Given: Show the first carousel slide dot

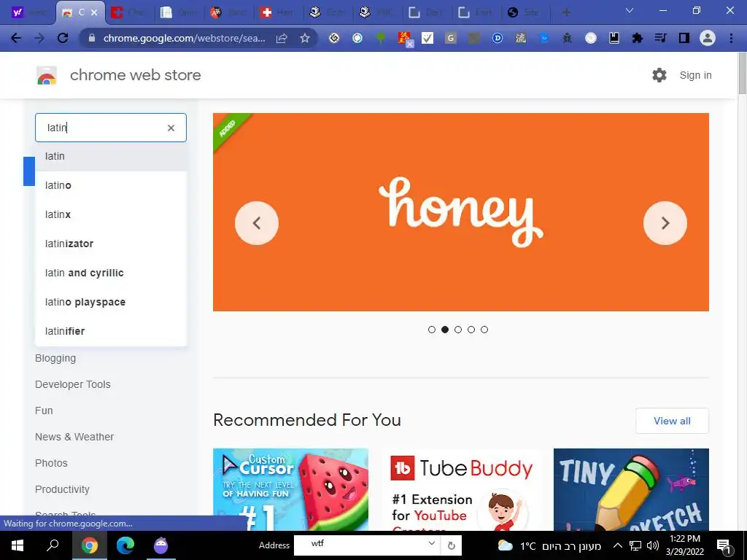Looking at the screenshot, I should 432,330.
